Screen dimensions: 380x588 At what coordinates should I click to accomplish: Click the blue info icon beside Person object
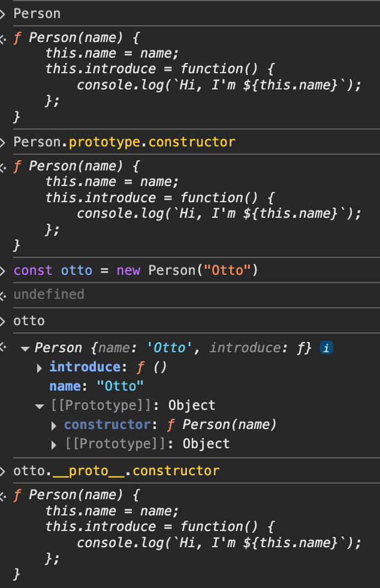326,347
